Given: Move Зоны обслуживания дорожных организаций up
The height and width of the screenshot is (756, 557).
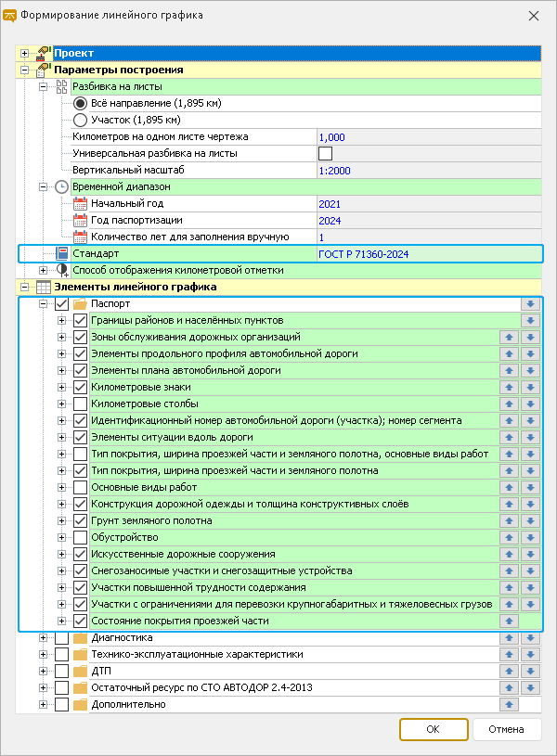Looking at the screenshot, I should [x=509, y=337].
